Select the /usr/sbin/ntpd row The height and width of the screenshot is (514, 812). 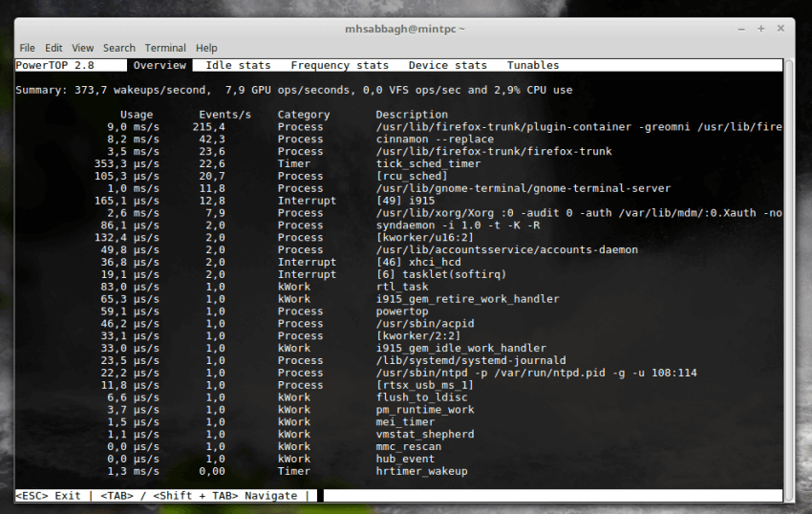(x=398, y=373)
